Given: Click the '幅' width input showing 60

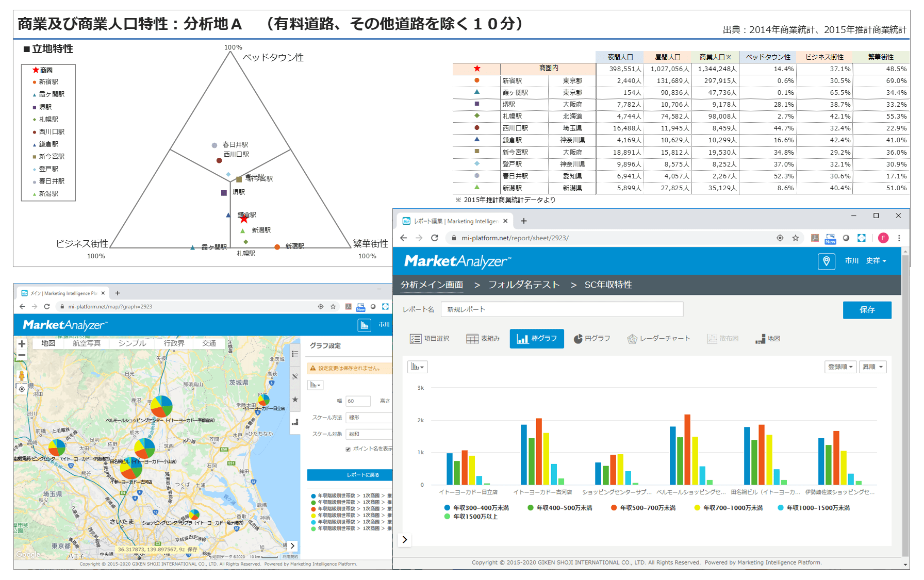Looking at the screenshot, I should [358, 401].
